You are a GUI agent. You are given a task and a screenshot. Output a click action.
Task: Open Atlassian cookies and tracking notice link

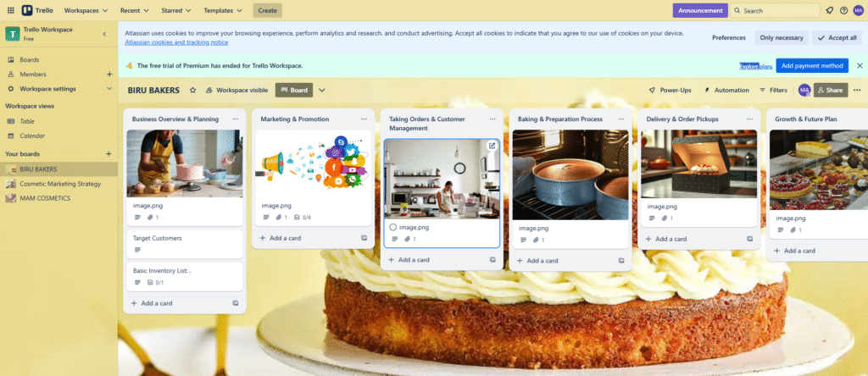[x=176, y=42]
